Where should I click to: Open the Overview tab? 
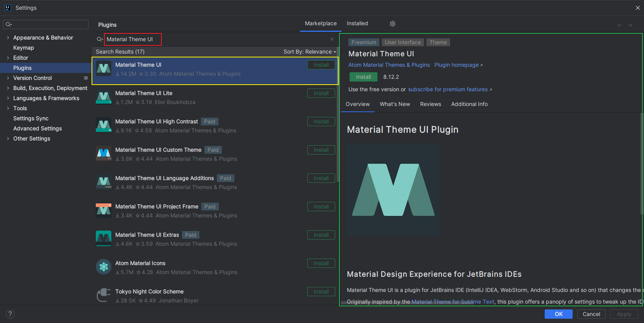(x=358, y=104)
